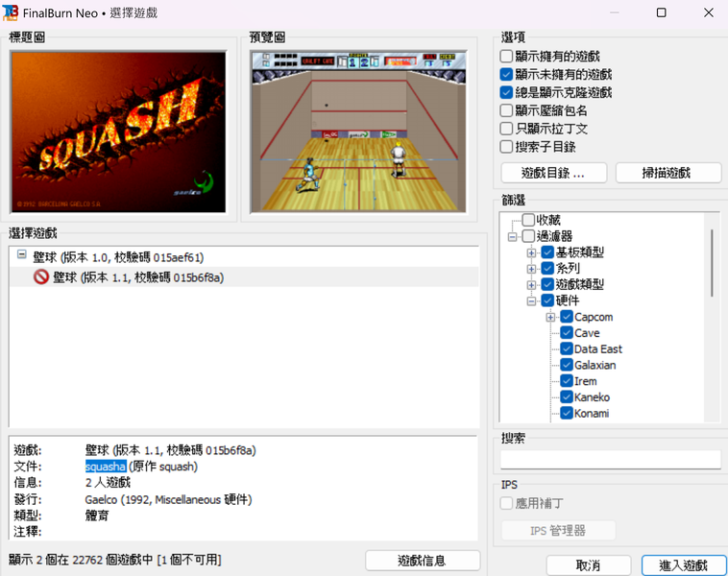Click the 搜索 text input field
The height and width of the screenshot is (576, 728).
(611, 460)
